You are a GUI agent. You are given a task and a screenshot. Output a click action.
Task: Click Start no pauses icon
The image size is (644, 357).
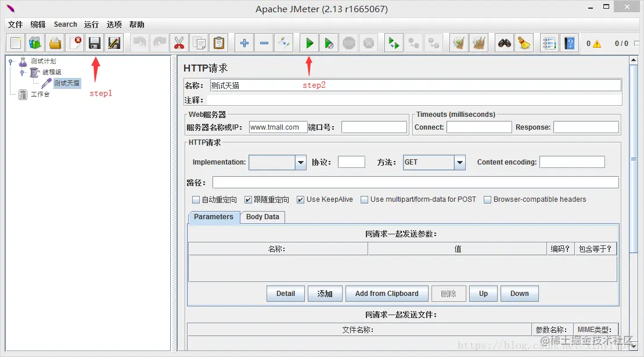pyautogui.click(x=329, y=43)
